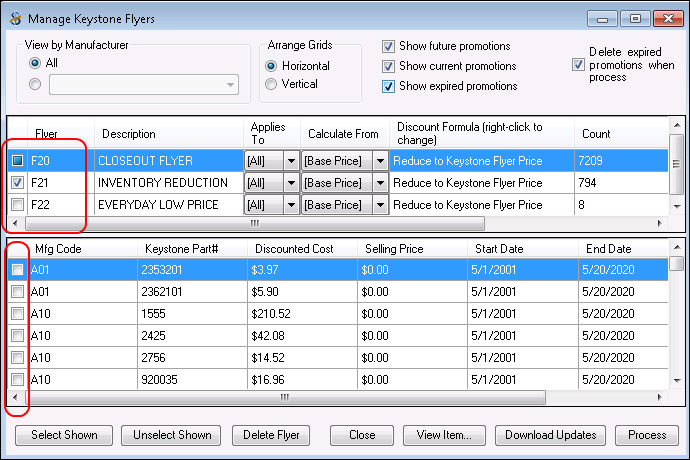Click the Delete Flyer button
Viewport: 690px width, 460px height.
272,435
